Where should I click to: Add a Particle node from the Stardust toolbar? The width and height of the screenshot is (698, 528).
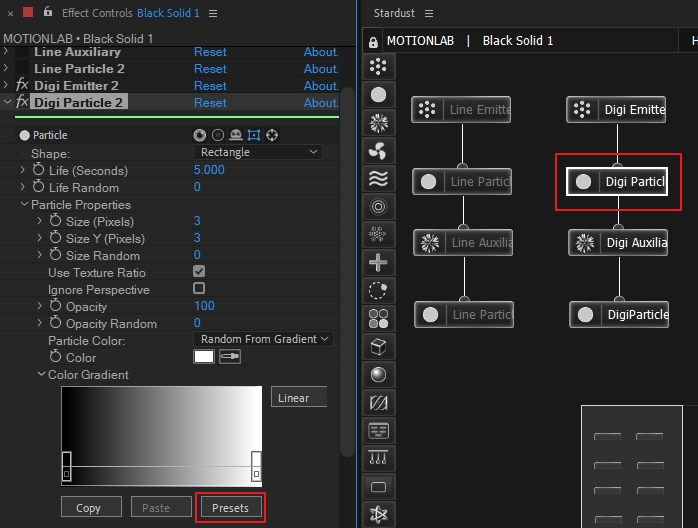[378, 95]
